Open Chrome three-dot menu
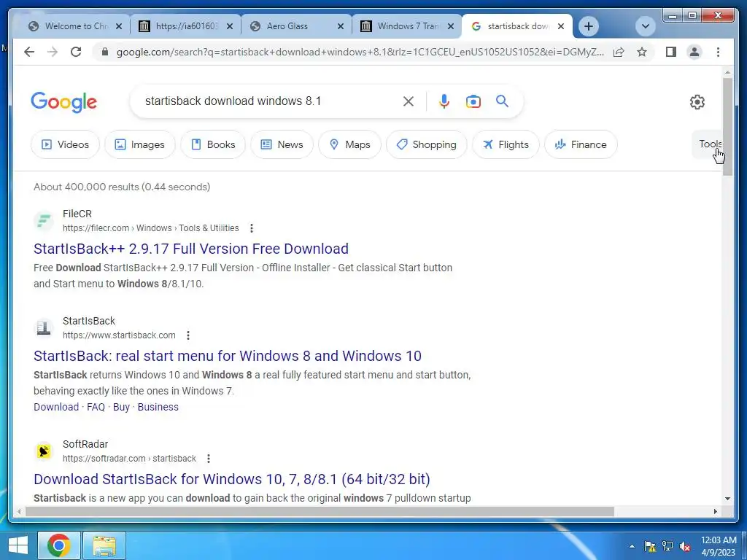The width and height of the screenshot is (747, 560). click(x=718, y=52)
